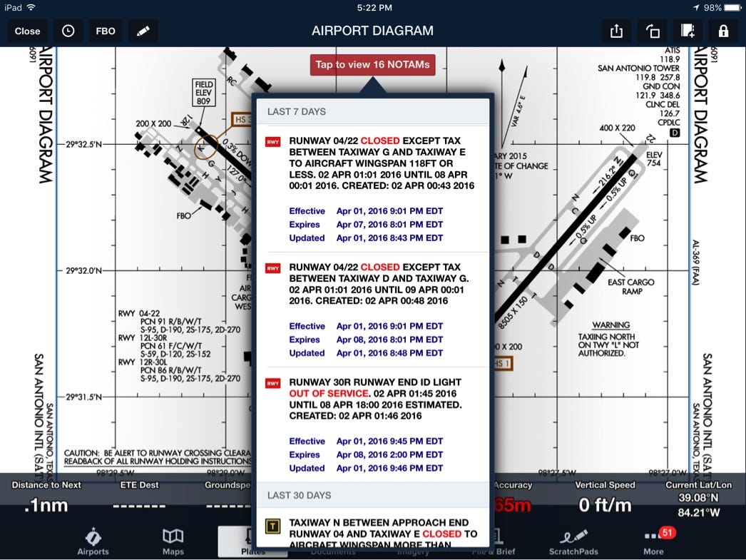Tap 'Expires Apr 08, 2016 8:01 PM EDT'

tap(366, 340)
